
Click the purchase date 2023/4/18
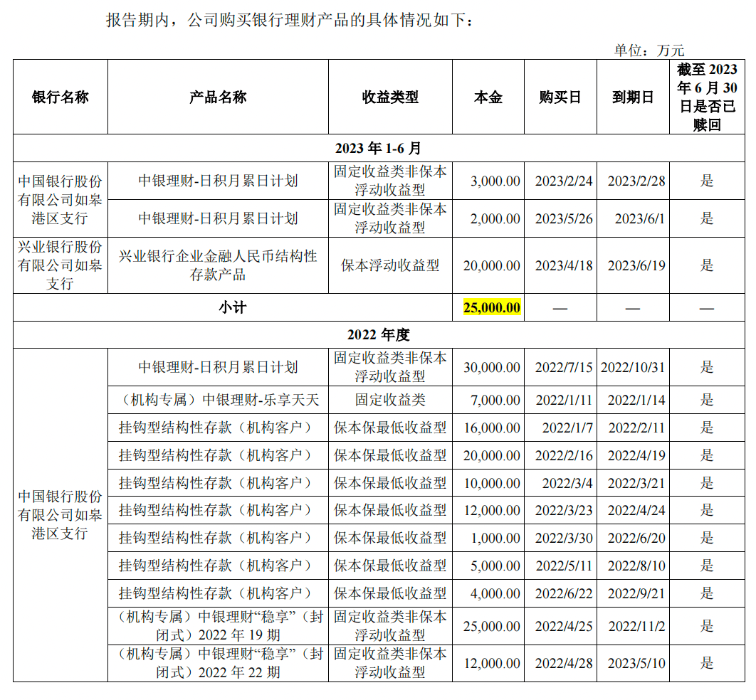click(x=564, y=265)
